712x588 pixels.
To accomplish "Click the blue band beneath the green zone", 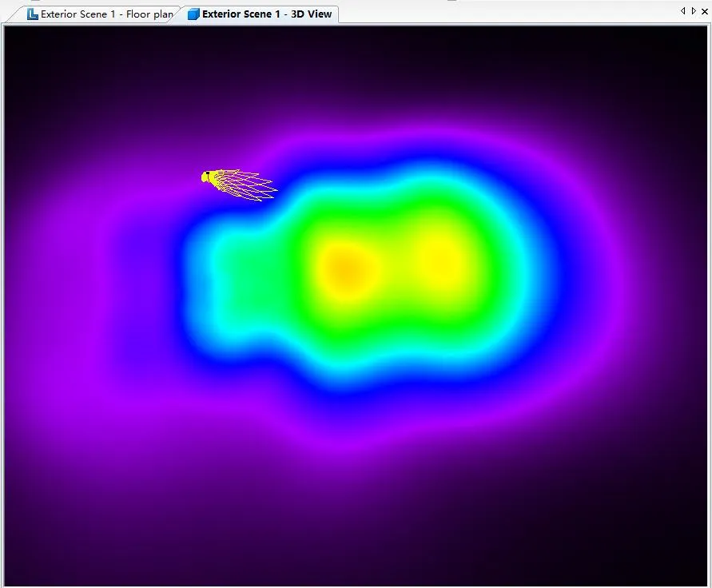I will (x=384, y=383).
